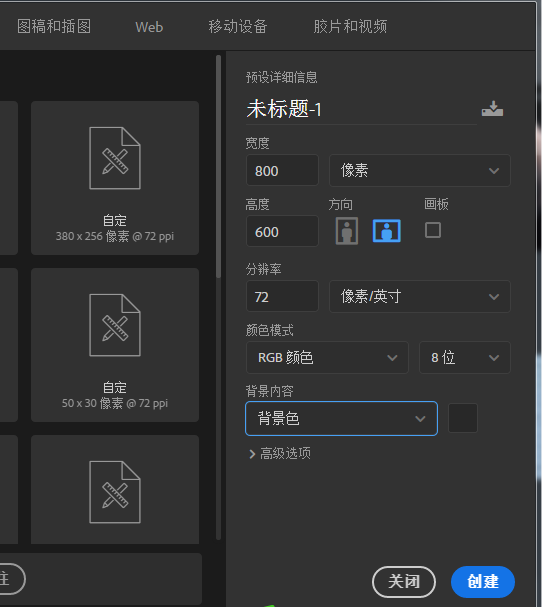Click the 创建 create button
542x607 pixels.
click(483, 581)
